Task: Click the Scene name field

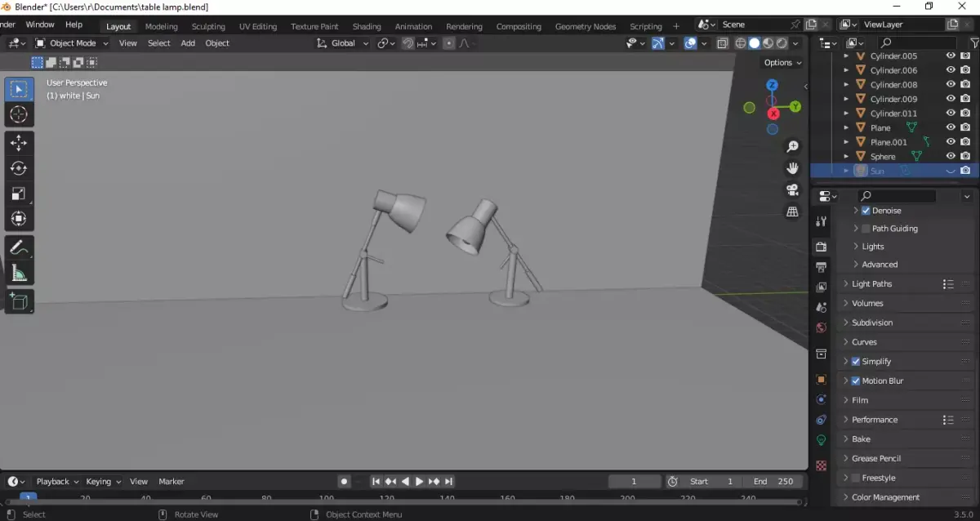Action: [751, 24]
